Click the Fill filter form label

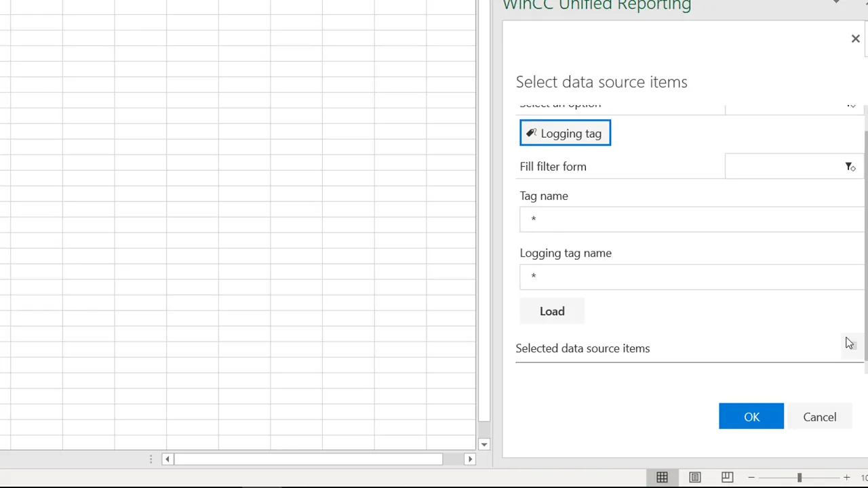coord(553,167)
